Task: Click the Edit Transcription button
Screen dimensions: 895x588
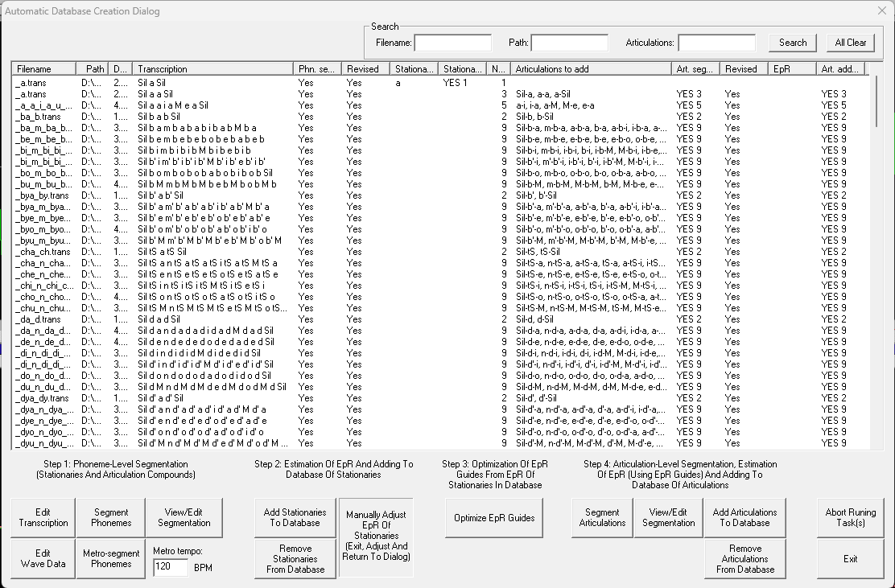Action: [x=43, y=517]
